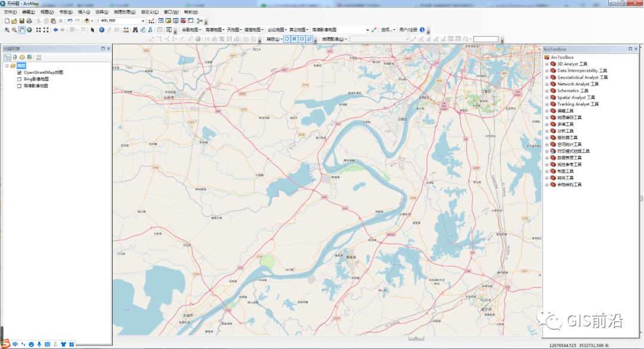The width and height of the screenshot is (644, 349).
Task: Open the Editor toolbar icon
Action: coord(151,20)
